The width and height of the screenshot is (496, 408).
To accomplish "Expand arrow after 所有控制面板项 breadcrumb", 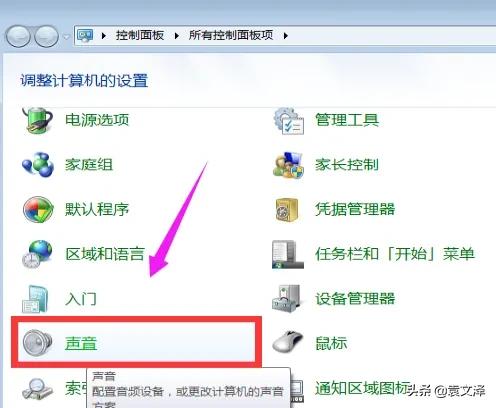I will pyautogui.click(x=285, y=36).
